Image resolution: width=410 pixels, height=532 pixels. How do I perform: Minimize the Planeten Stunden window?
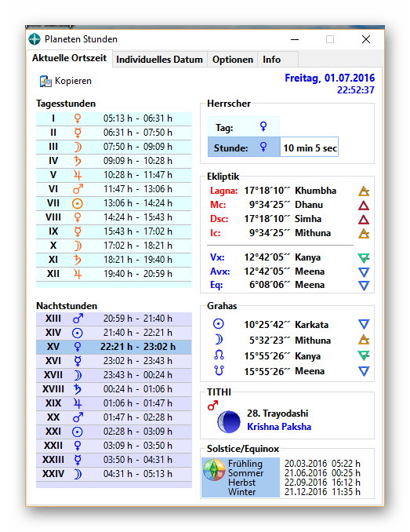click(295, 39)
